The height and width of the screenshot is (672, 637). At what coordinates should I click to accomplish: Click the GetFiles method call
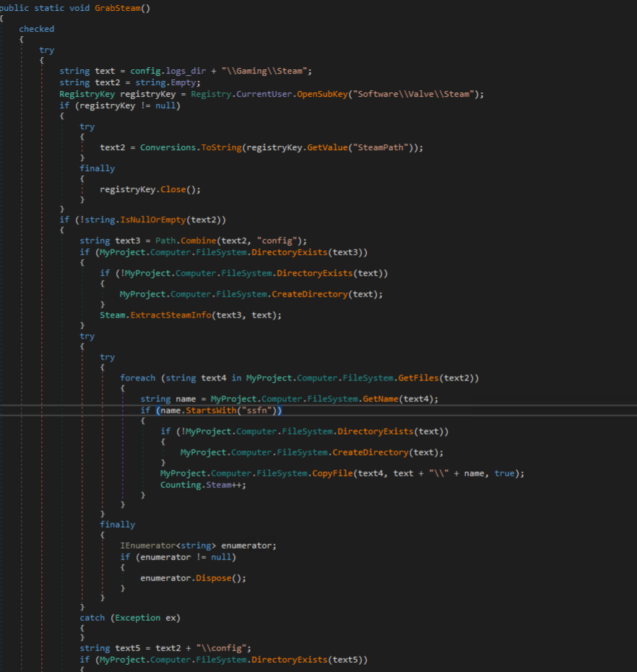[x=418, y=378]
